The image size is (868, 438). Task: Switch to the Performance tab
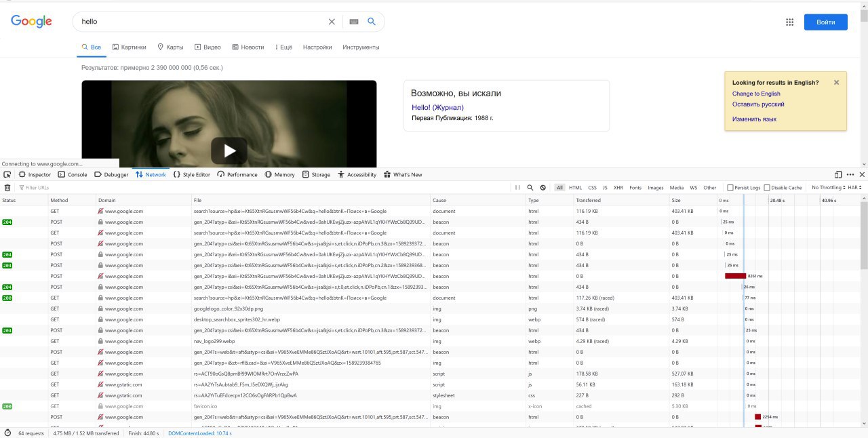(x=237, y=174)
